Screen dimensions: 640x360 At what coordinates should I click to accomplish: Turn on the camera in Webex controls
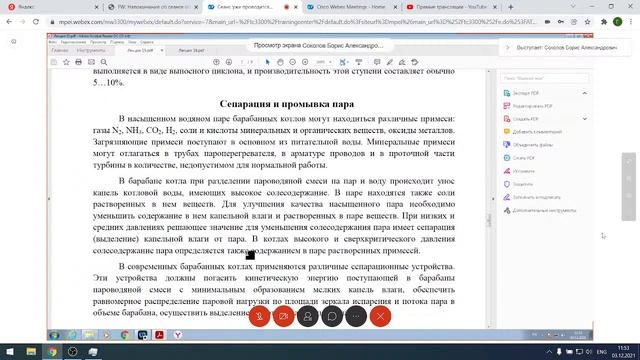click(x=283, y=316)
